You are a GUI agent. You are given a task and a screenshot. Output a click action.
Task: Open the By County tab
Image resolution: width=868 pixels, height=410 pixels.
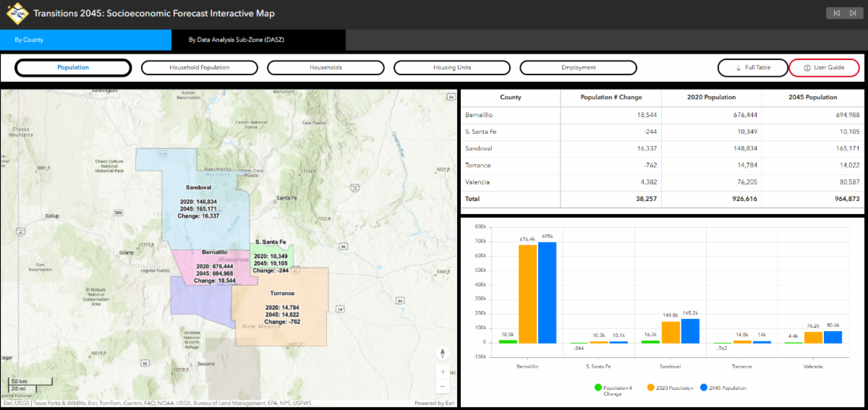[86, 40]
